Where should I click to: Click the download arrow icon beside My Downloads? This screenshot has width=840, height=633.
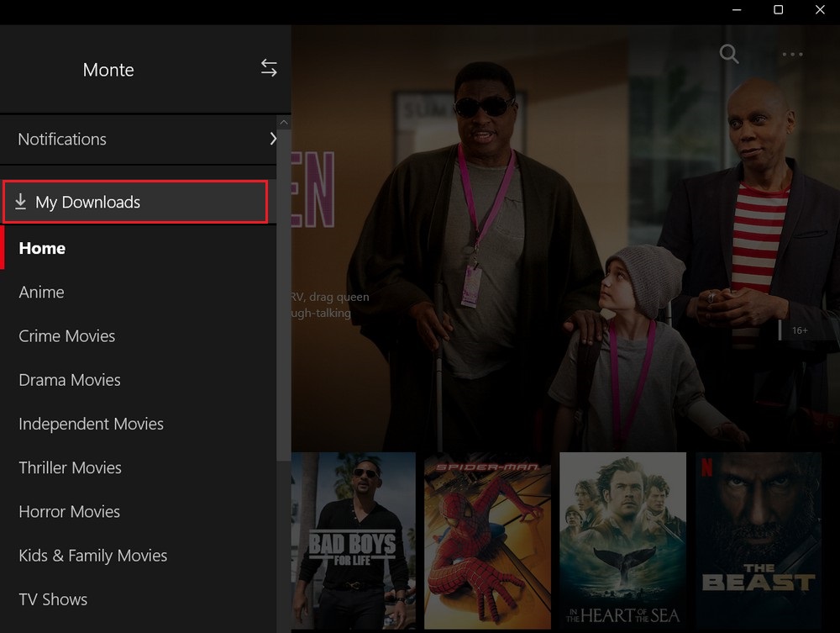pos(20,202)
